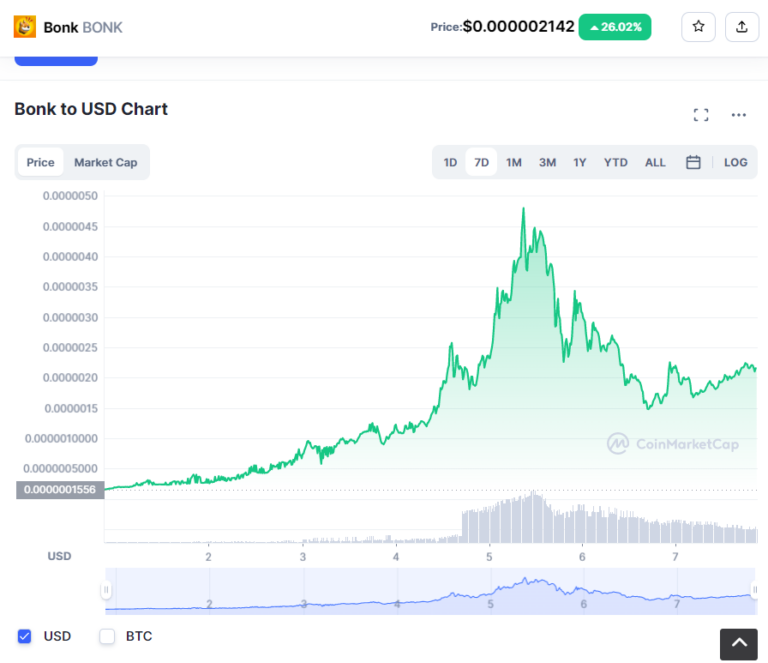768x663 pixels.
Task: Switch to the Market Cap tab
Action: pos(106,162)
